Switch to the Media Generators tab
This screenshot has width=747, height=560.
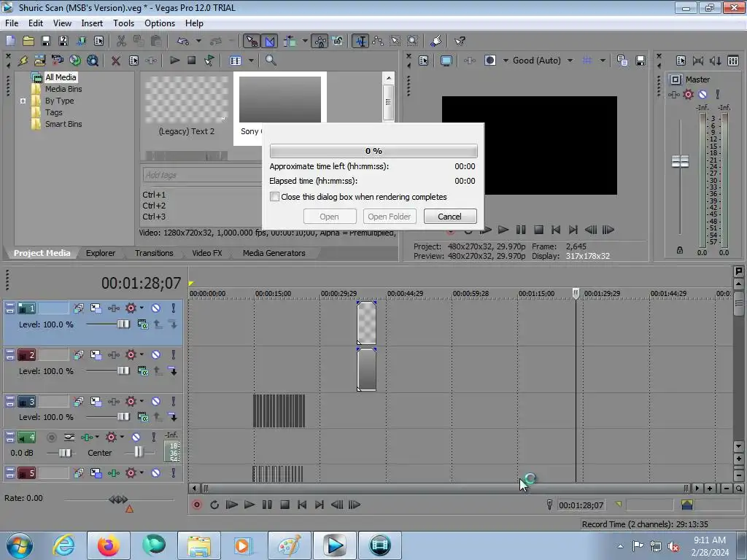(x=274, y=253)
